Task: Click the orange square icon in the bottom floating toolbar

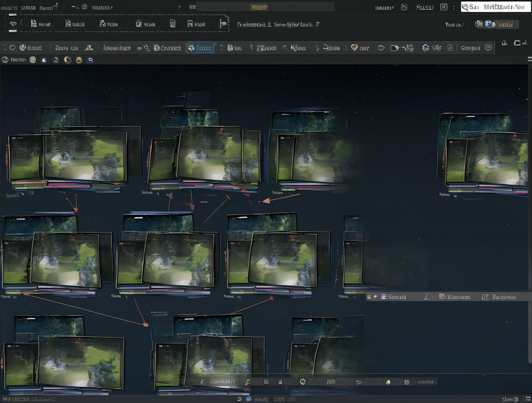Action: pos(407,382)
